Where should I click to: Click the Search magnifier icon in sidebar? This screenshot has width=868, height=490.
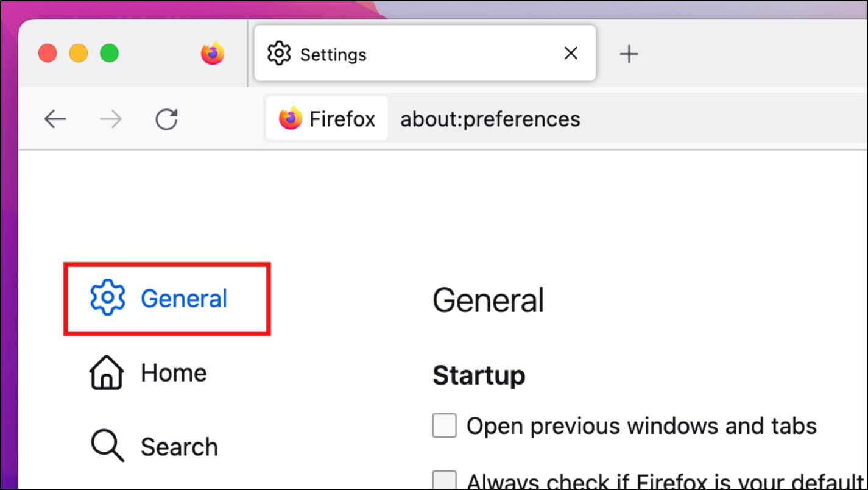[x=107, y=446]
